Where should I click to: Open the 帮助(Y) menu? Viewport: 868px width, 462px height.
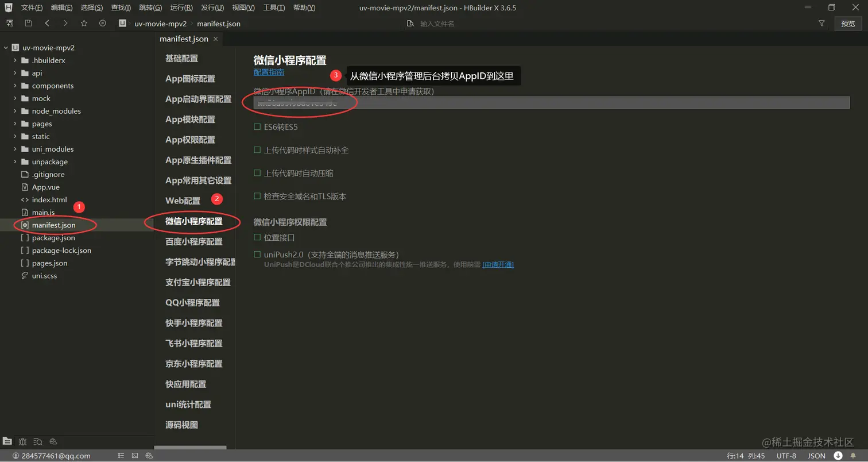coord(304,7)
